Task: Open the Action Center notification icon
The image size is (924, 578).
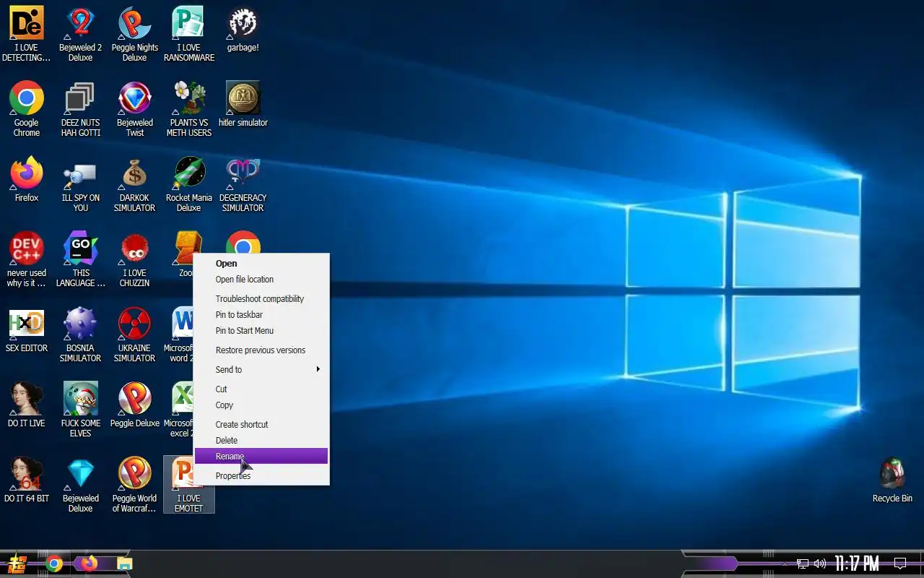Action: (900, 564)
